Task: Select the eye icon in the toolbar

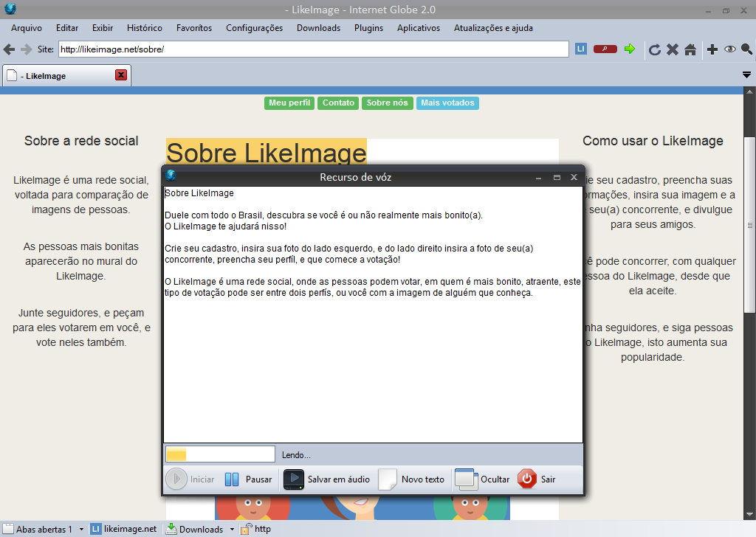Action: tap(729, 49)
